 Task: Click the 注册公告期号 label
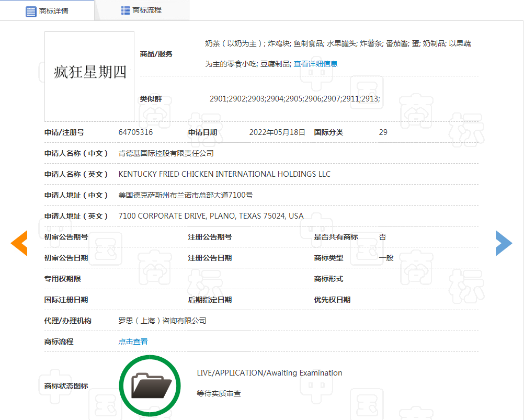pos(210,237)
